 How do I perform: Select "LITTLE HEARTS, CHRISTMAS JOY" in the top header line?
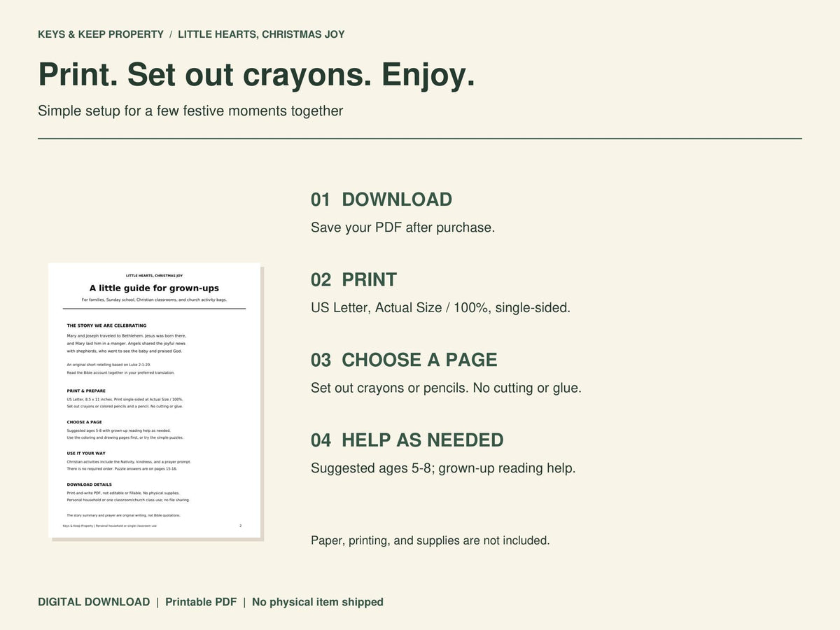(261, 34)
